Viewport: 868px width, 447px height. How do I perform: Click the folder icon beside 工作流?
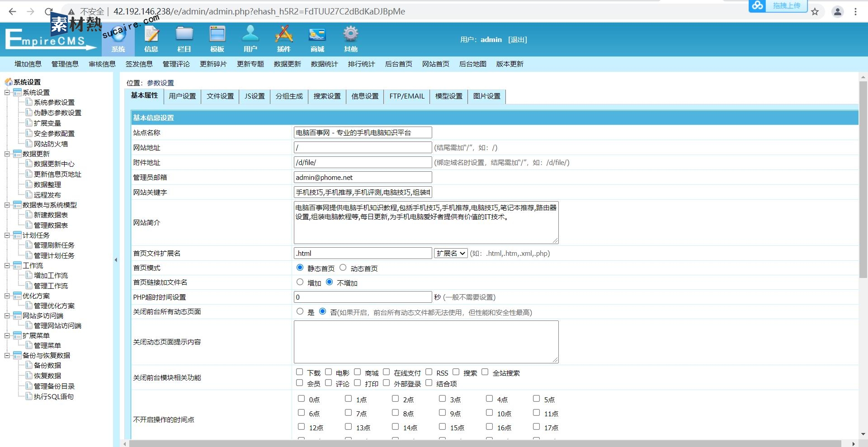pos(18,265)
